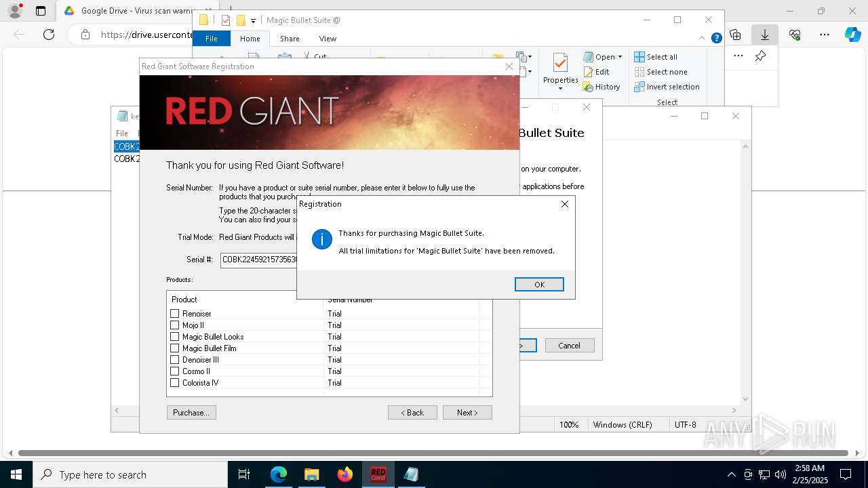
Task: Tick the Mojo II checkbox
Action: 175,325
